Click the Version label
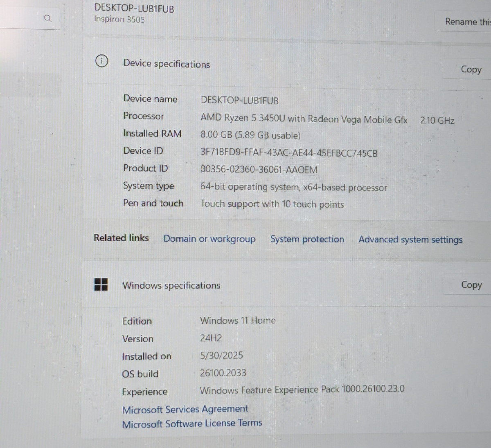Viewport: 491px width, 448px height. (138, 339)
